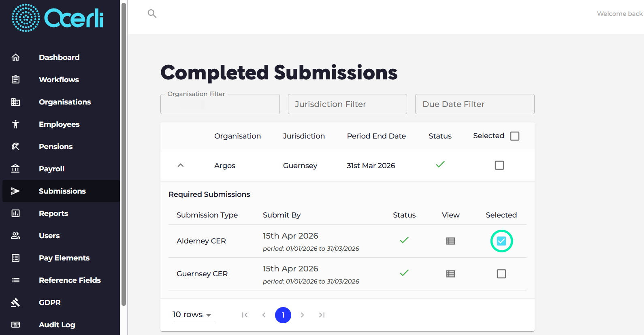Open the Due Date Filter dropdown

pyautogui.click(x=475, y=104)
